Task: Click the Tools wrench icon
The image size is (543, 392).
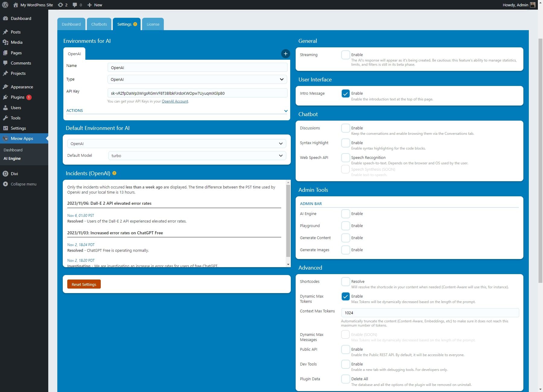Action: click(5, 118)
